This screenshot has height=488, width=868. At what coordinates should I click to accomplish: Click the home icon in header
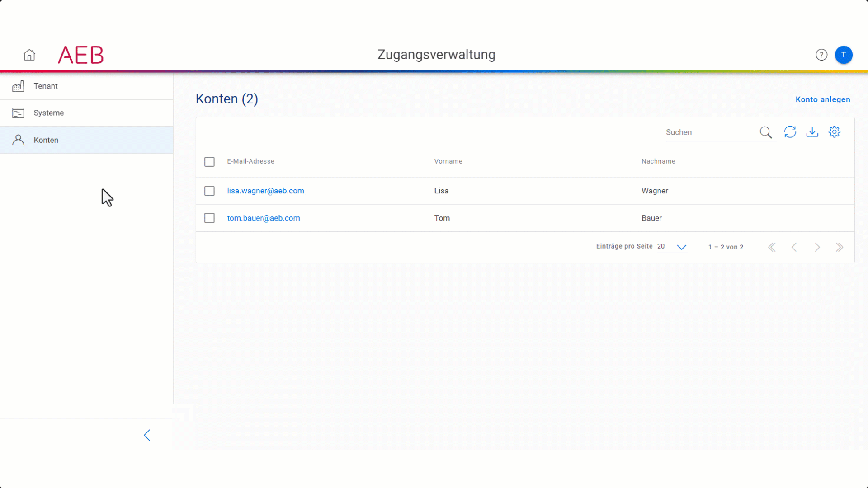pos(29,55)
